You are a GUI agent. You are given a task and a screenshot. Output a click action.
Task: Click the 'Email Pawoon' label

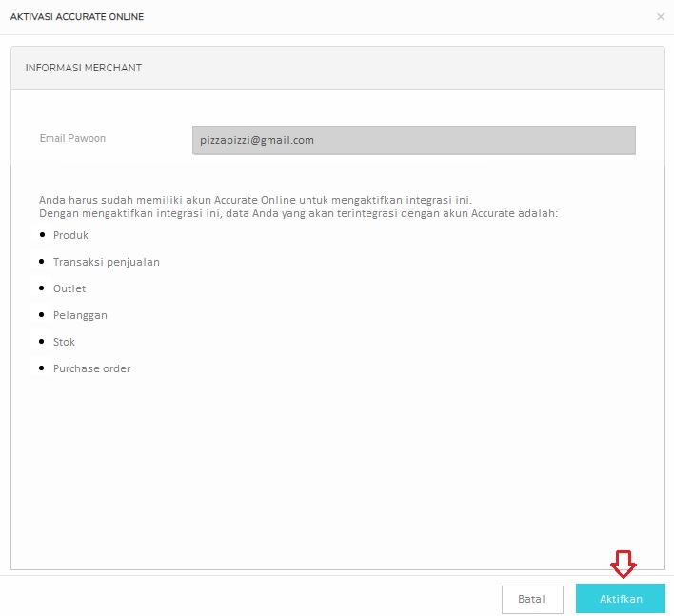(x=72, y=138)
